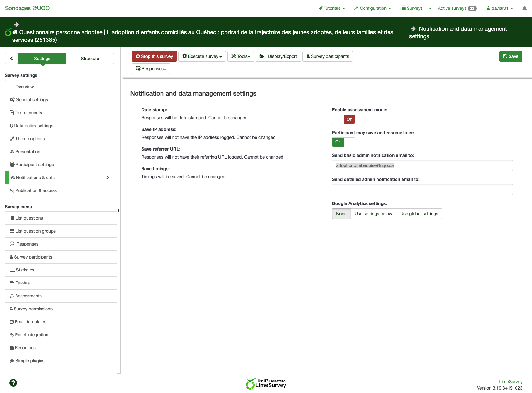Select 'Use global settings' for Google Analytics
532x393 pixels.
(419, 214)
